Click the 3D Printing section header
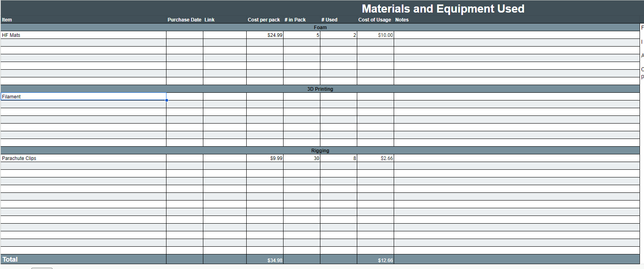Image resolution: width=644 pixels, height=269 pixels. coord(320,89)
